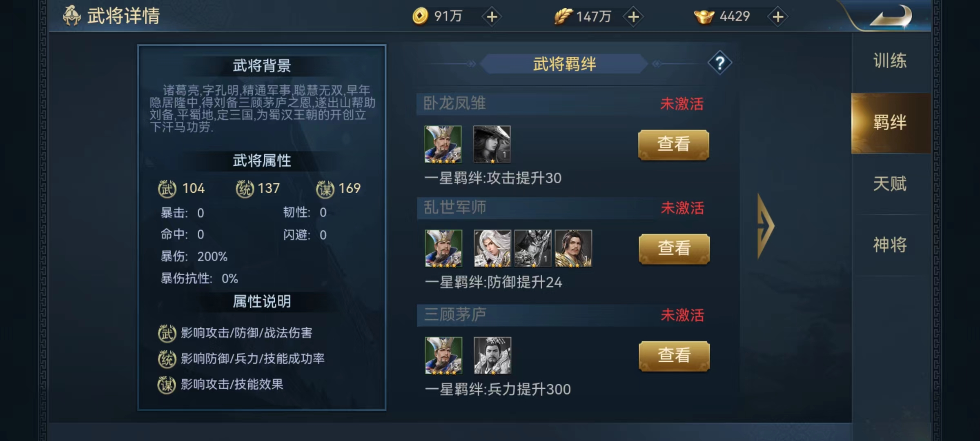Tap the plus icon beside gold coins
Image resolution: width=980 pixels, height=441 pixels.
[492, 17]
